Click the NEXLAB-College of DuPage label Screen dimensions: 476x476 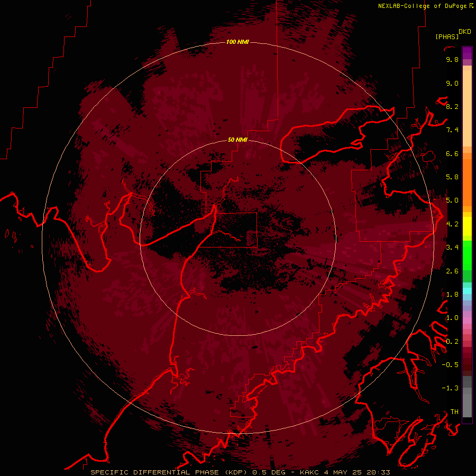click(422, 6)
